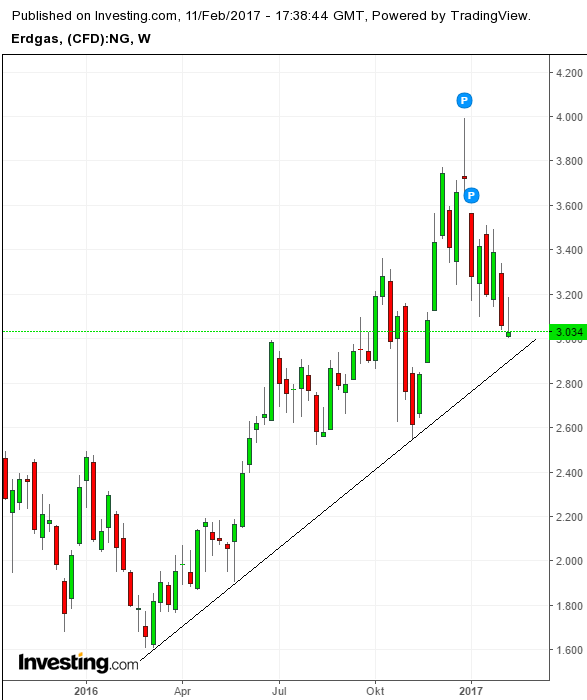Click the Okt time axis label
This screenshot has width=587, height=700.
click(x=375, y=691)
